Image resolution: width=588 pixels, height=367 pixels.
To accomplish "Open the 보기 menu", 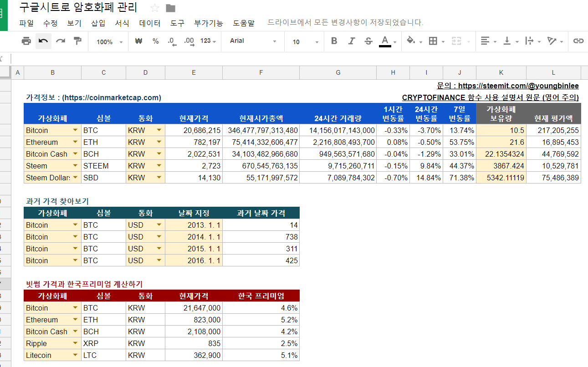I will [x=74, y=23].
